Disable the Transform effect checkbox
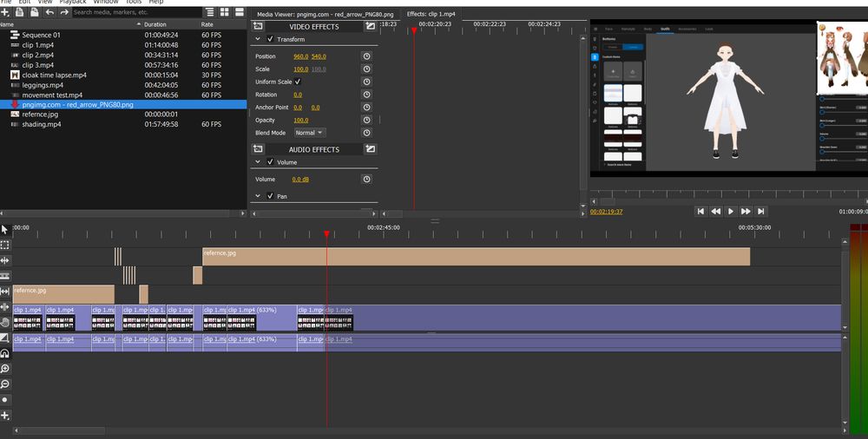Screen dimensions: 868x439 pos(270,39)
